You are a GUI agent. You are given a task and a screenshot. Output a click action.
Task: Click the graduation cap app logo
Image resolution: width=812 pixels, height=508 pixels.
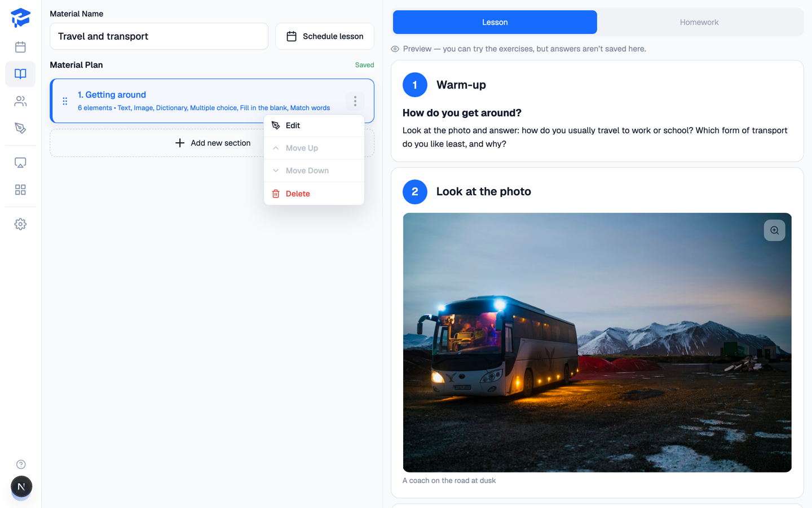point(20,17)
